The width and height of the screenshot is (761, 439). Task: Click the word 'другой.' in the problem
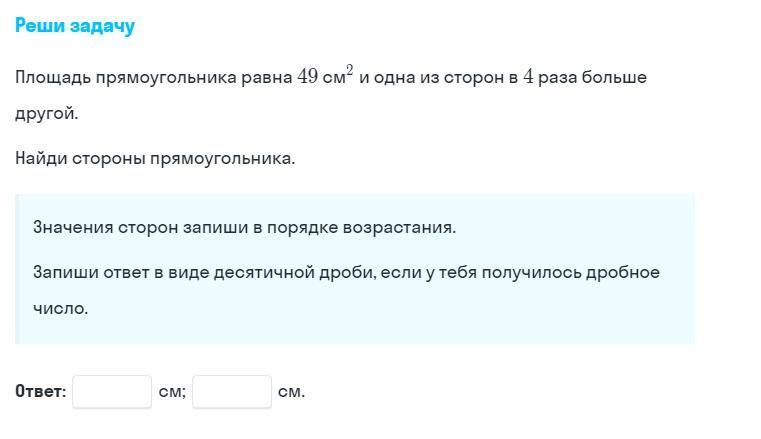pyautogui.click(x=46, y=113)
